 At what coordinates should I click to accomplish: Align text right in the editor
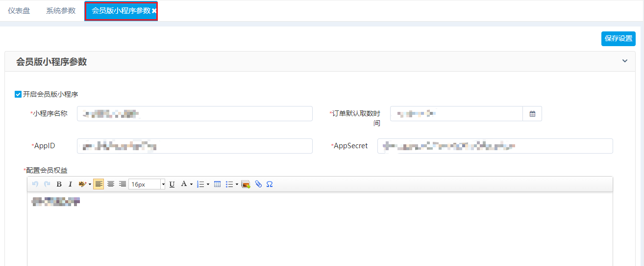tap(123, 184)
